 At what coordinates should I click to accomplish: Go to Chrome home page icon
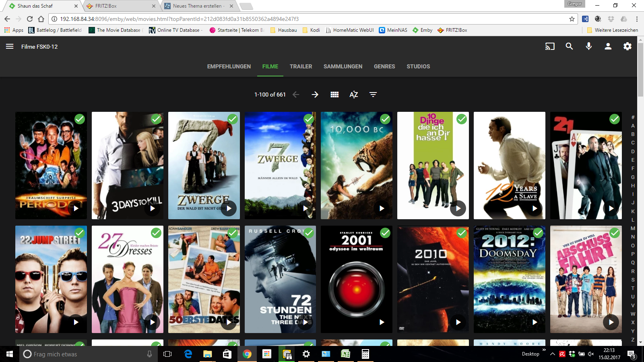click(41, 19)
